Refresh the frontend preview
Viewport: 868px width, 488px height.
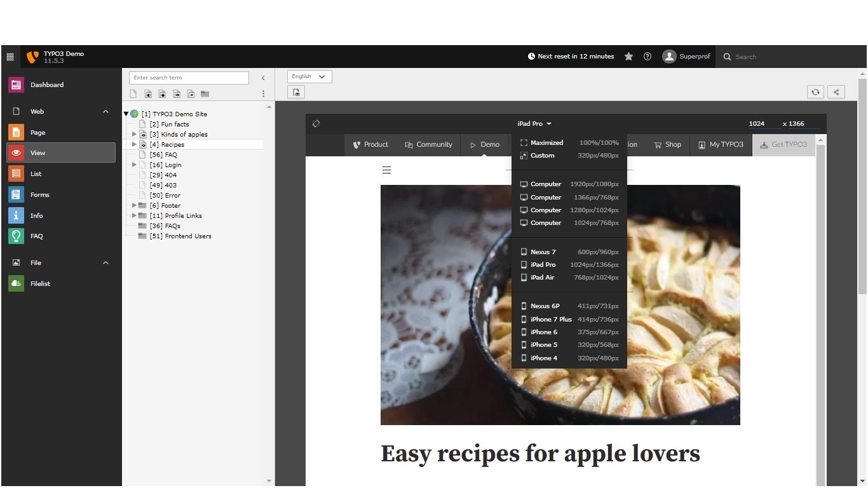(815, 91)
